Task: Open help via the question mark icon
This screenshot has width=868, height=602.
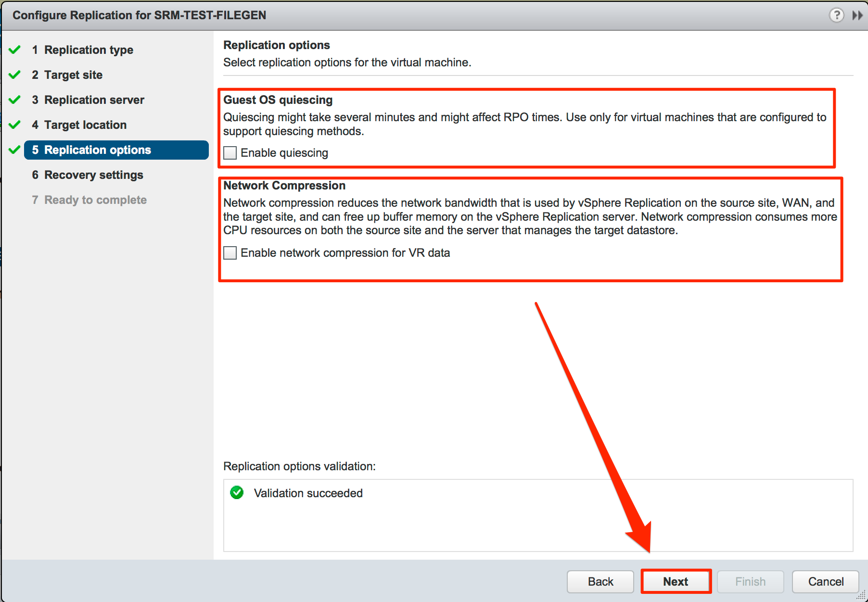Action: (x=836, y=15)
